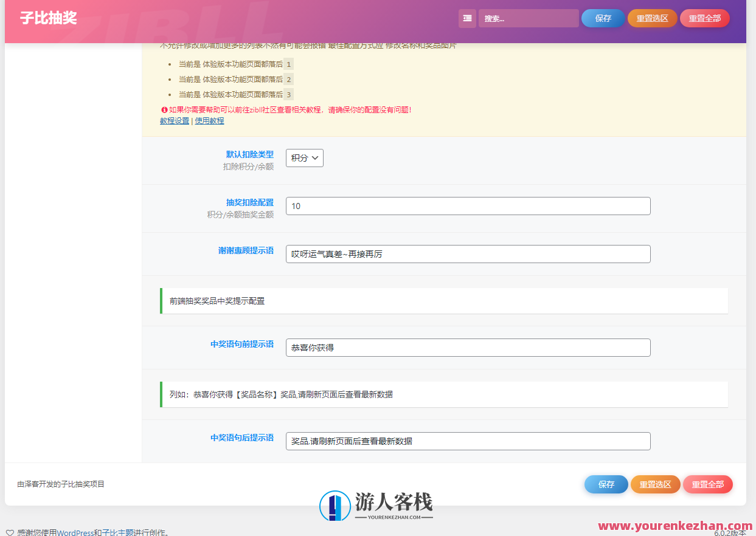Click the red info circle icon in the notice

[163, 109]
